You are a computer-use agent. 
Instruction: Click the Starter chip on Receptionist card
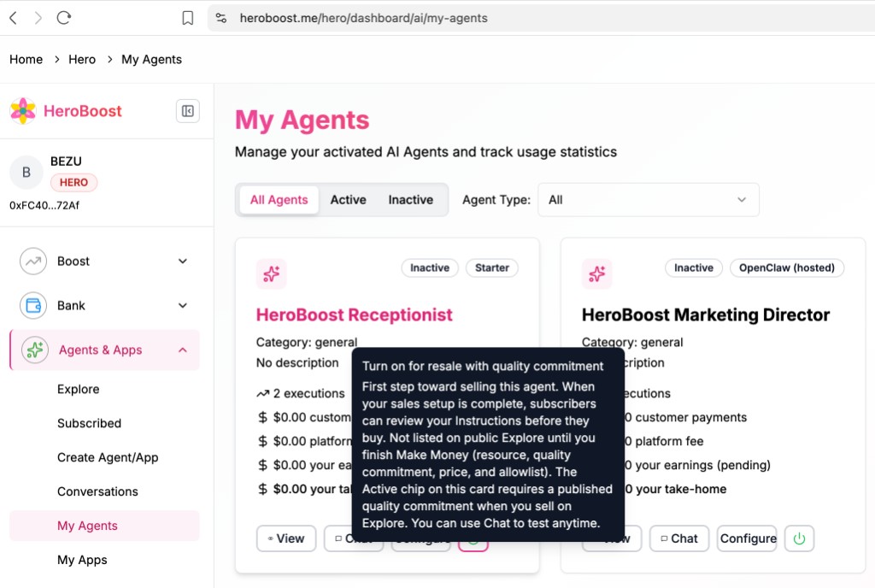pyautogui.click(x=492, y=268)
